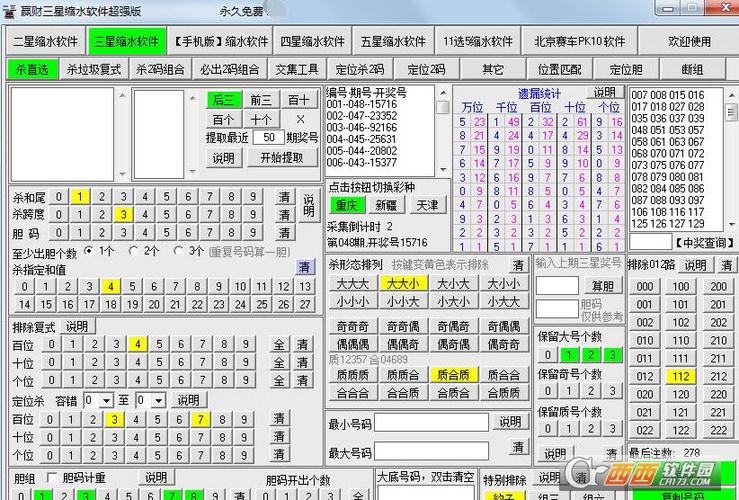Clear the 杀指定和值 selection with 清
This screenshot has width=739, height=500.
pos(304,267)
